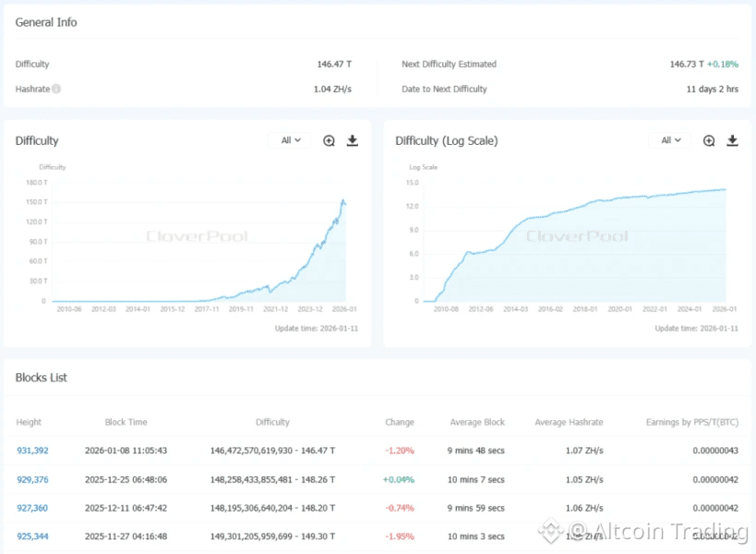
Task: Click the 2026-01 label on Log Scale chart
Action: point(725,310)
